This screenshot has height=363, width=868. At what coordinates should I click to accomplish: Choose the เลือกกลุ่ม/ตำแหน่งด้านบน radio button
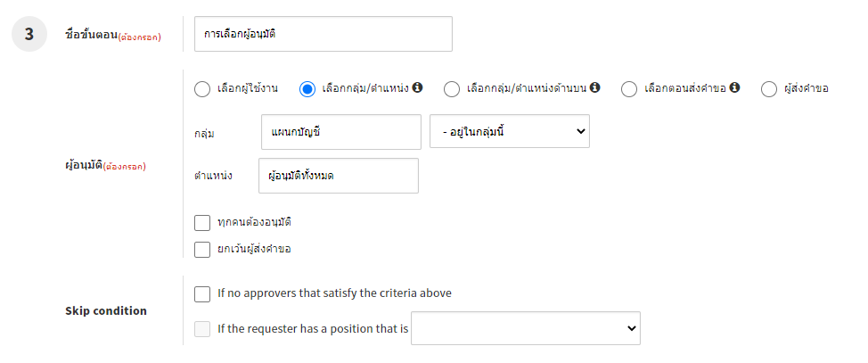point(452,88)
